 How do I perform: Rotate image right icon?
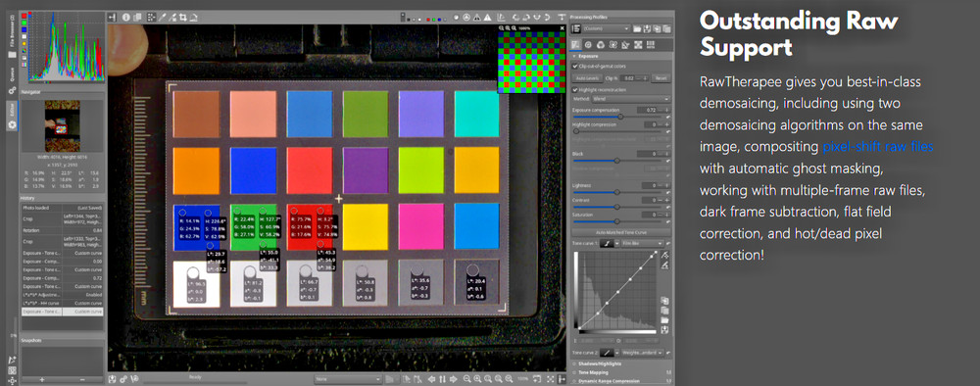(526, 17)
